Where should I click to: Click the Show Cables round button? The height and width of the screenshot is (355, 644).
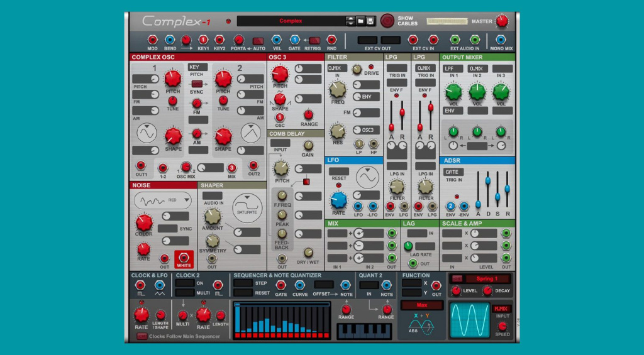(387, 21)
